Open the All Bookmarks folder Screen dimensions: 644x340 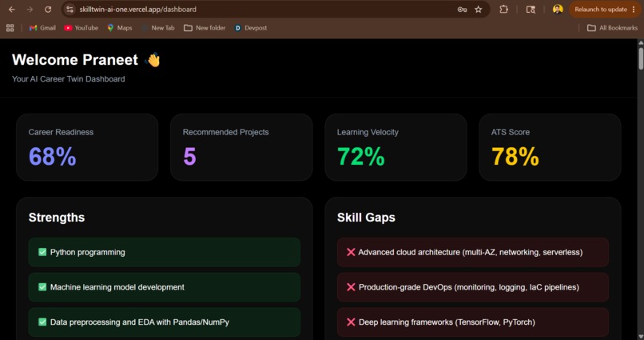tap(612, 28)
